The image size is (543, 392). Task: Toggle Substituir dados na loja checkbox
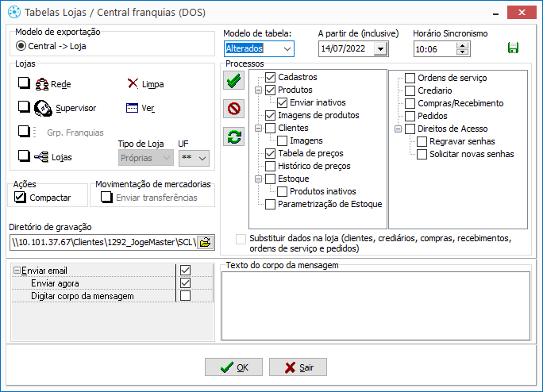pyautogui.click(x=241, y=239)
